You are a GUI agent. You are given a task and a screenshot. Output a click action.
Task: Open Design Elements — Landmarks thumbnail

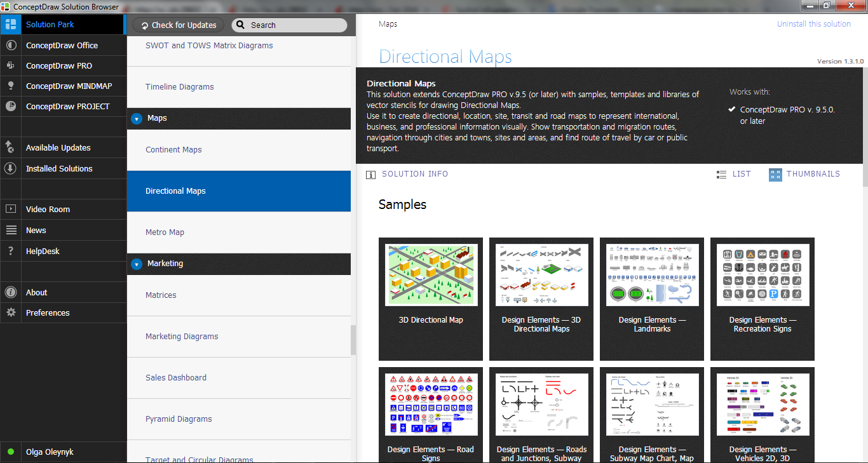[x=652, y=299]
